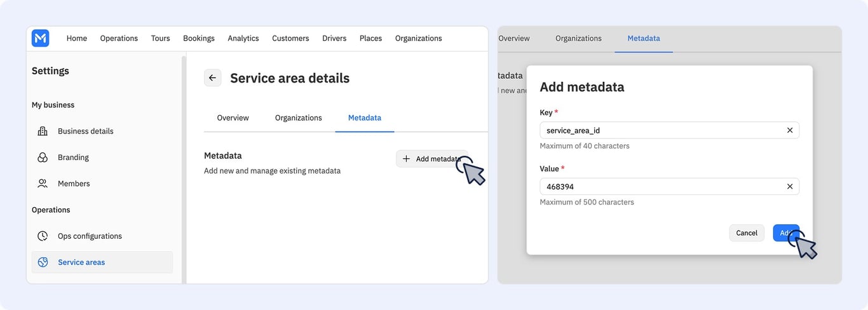The height and width of the screenshot is (310, 868).
Task: Click the "Operations" sidebar section label
Action: [x=51, y=210]
